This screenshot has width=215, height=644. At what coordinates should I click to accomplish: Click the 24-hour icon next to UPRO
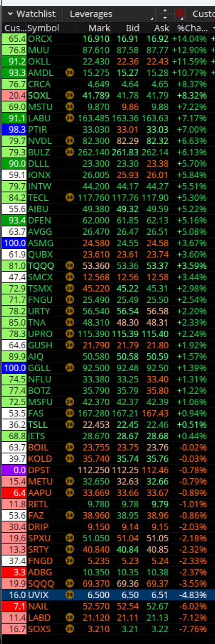click(70, 334)
